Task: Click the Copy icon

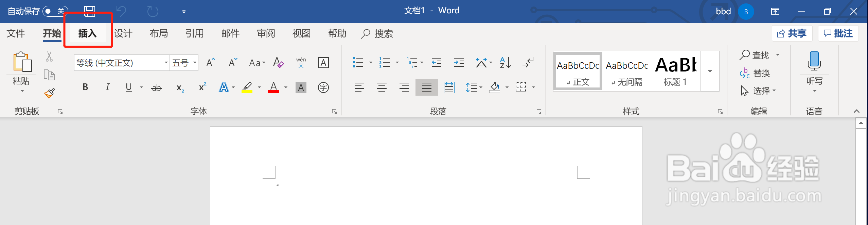Action: tap(49, 75)
